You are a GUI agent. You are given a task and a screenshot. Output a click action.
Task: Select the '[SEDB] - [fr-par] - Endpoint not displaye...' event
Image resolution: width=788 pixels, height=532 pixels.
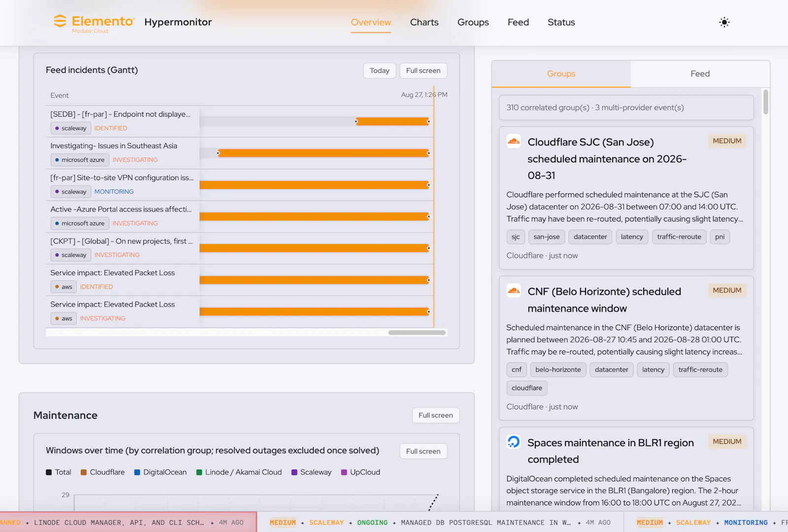120,114
